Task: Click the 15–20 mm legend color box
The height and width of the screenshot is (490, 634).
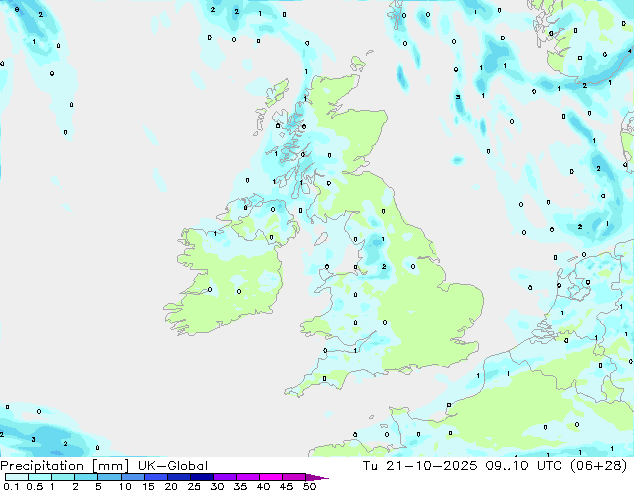Action: pyautogui.click(x=155, y=477)
